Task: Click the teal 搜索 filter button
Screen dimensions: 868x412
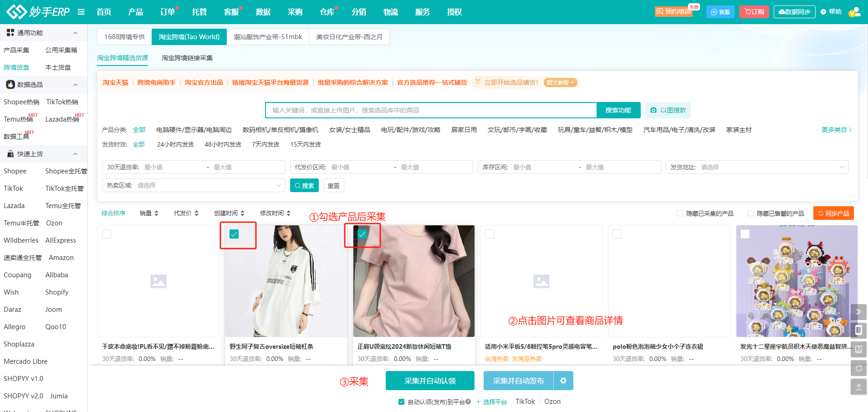Action: click(304, 185)
